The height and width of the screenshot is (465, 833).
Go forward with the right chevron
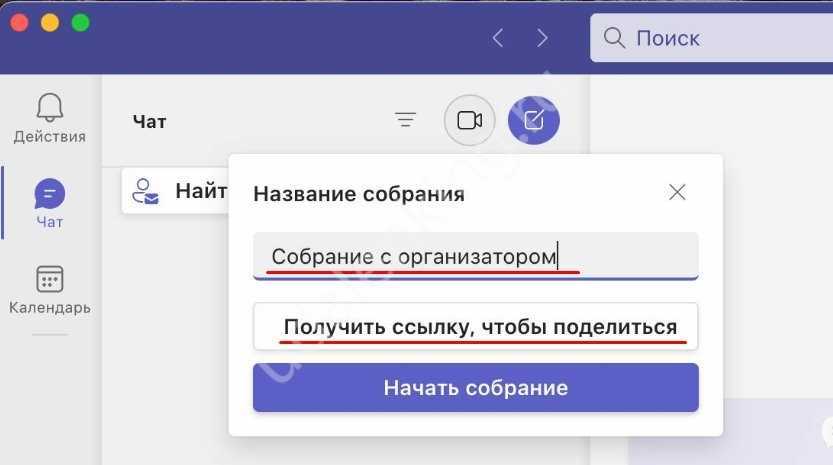(x=542, y=38)
